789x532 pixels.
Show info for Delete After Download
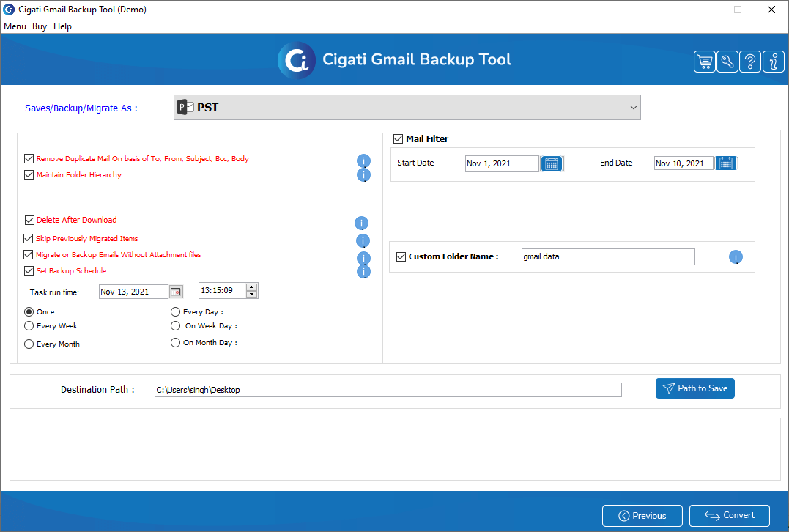(x=361, y=223)
